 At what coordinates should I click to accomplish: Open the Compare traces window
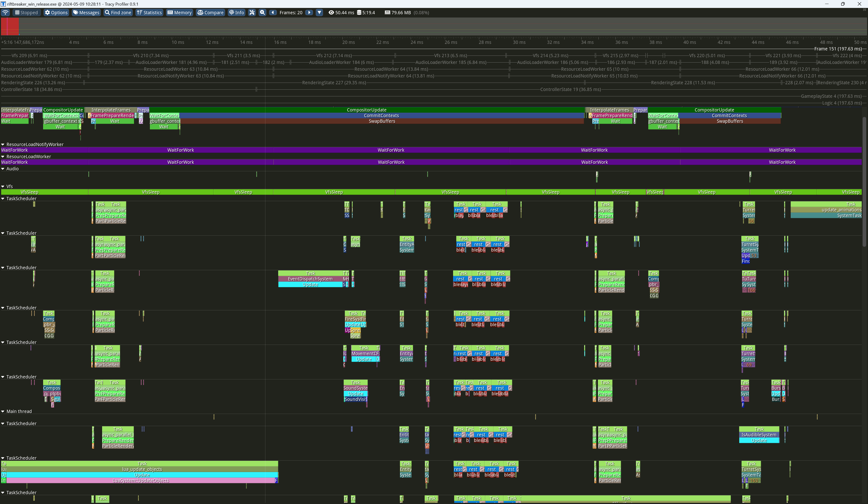click(210, 12)
